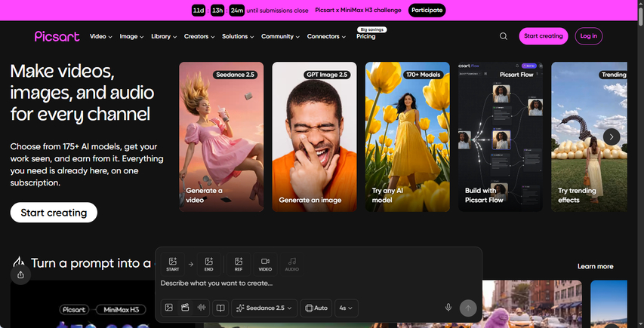This screenshot has height=328, width=644.
Task: Click the pink Start creating header button
Action: pos(544,36)
